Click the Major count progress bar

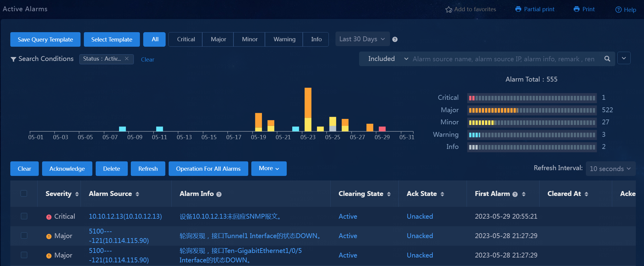[x=532, y=110]
